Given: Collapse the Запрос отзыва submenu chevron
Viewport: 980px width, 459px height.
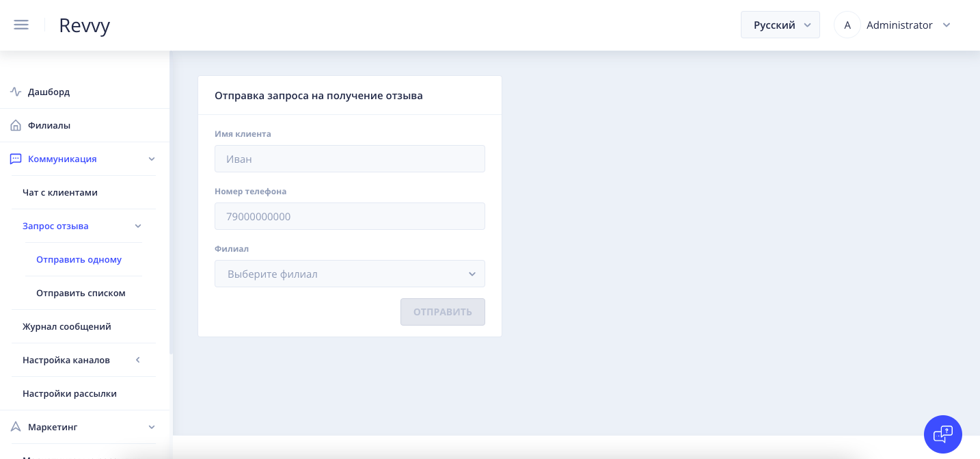Looking at the screenshot, I should pyautogui.click(x=138, y=226).
